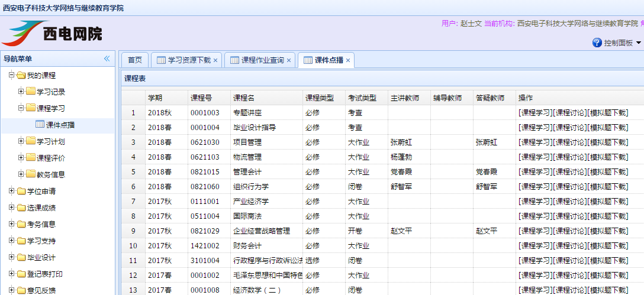Switch to the 首页 tab
This screenshot has width=644, height=295.
135,60
